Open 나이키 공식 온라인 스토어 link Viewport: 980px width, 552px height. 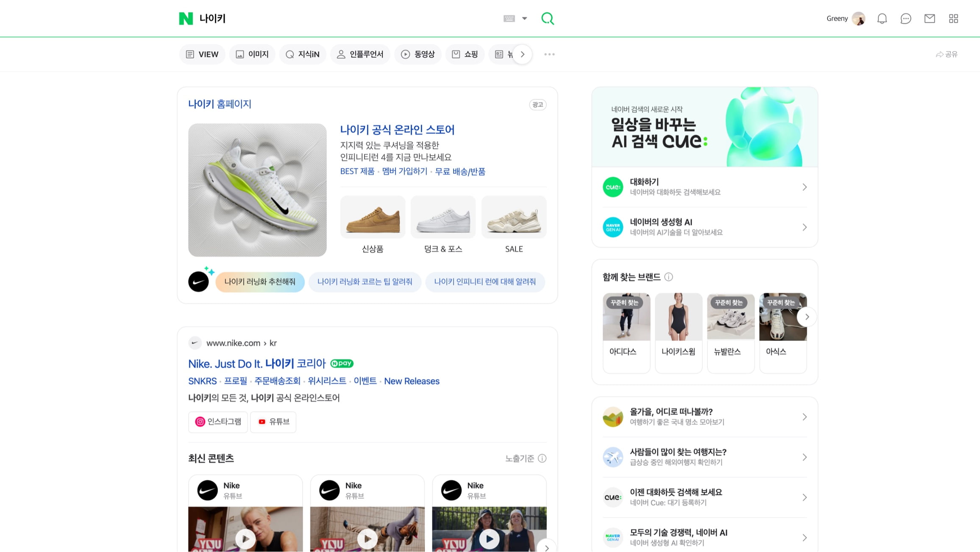tap(397, 130)
